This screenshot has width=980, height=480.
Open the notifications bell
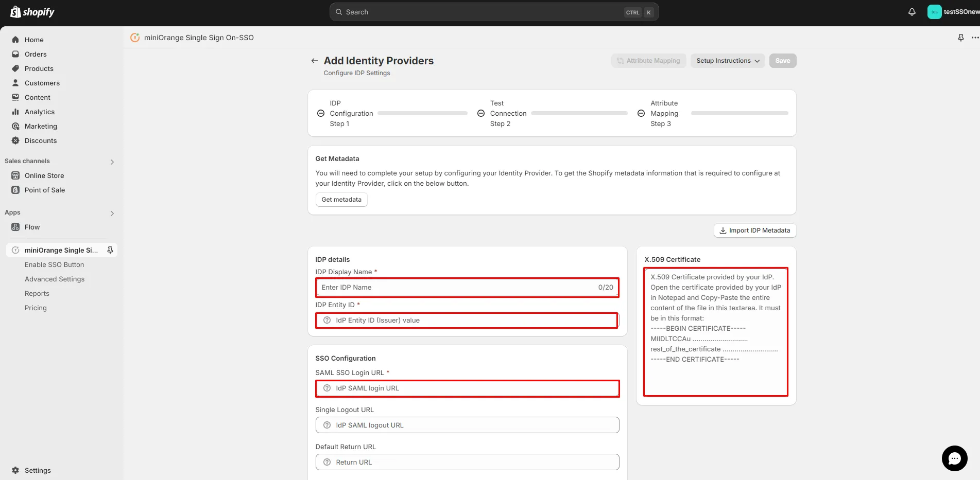click(x=912, y=12)
